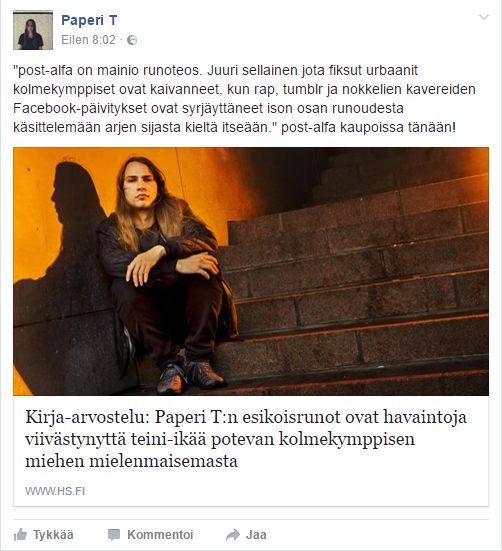Screen dimensions: 502x551
Task: Open post options chevron menu
Action: (x=484, y=17)
